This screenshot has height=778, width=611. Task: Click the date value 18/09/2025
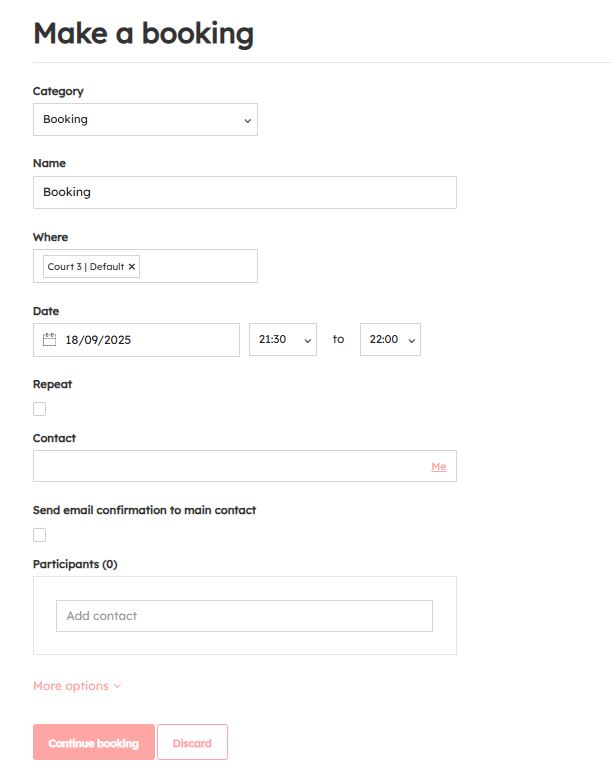98,340
